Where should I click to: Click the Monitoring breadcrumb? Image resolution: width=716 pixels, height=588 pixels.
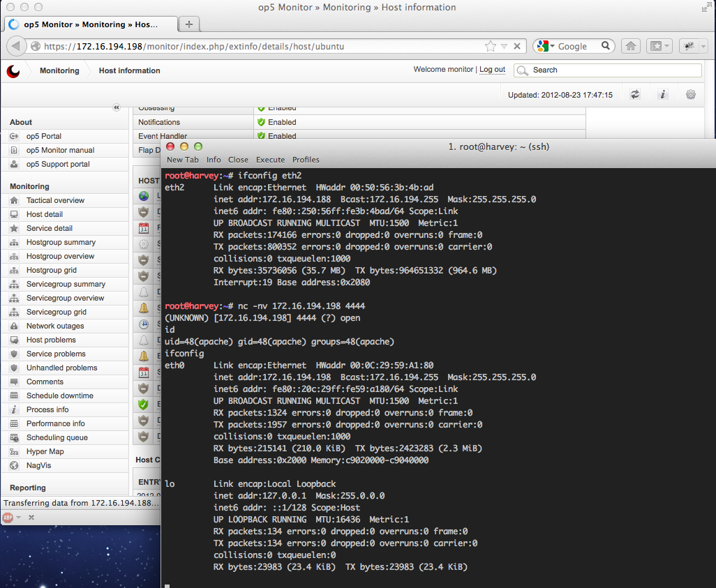point(59,70)
